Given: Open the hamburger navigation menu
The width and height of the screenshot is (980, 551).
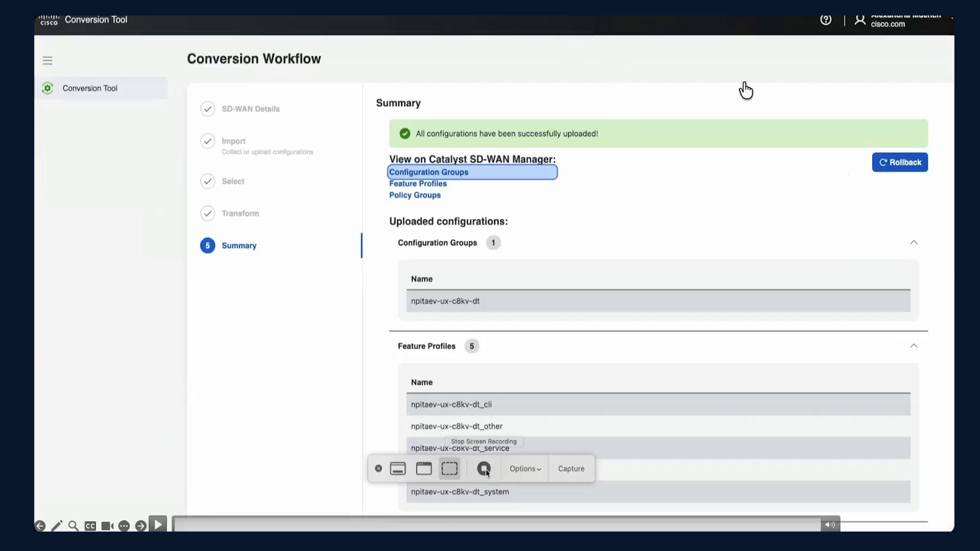Looking at the screenshot, I should [x=47, y=61].
